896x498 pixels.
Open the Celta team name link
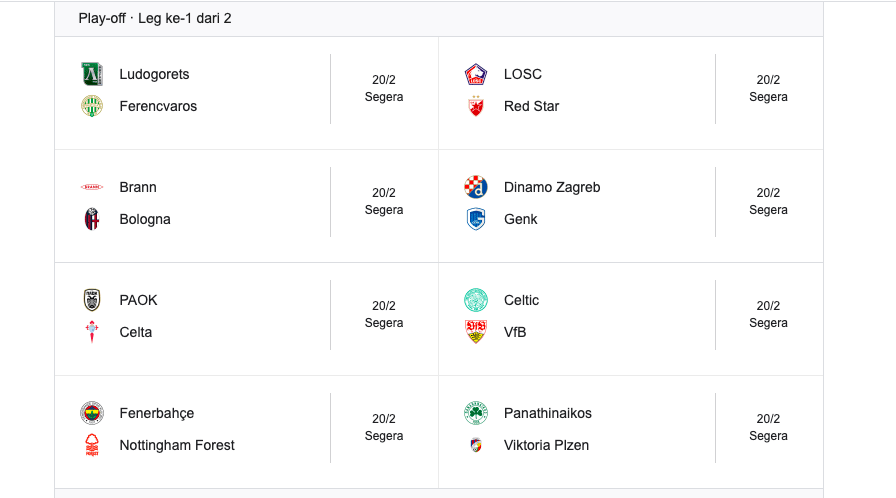(136, 332)
